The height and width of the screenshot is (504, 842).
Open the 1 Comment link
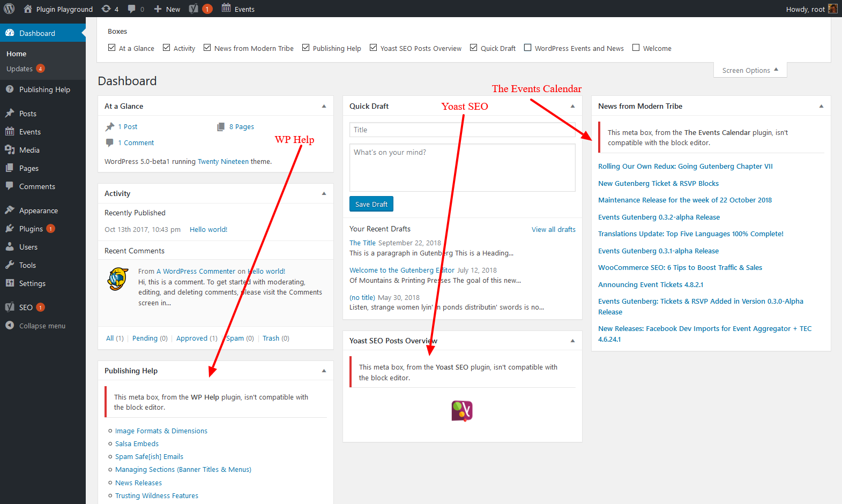136,142
